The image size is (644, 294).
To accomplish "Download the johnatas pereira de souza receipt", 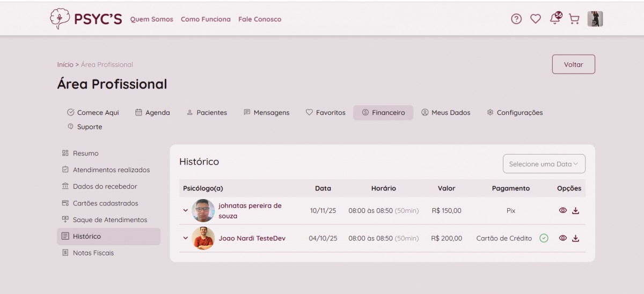I will [576, 211].
